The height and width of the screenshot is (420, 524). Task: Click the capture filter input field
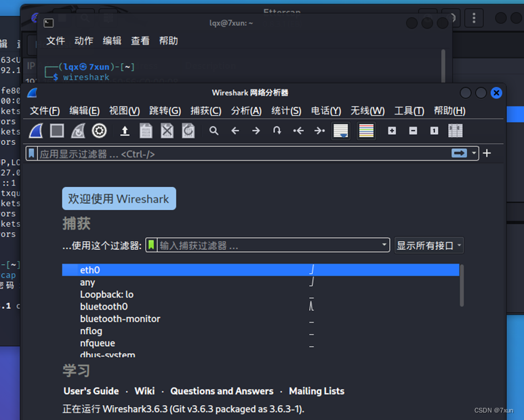(x=268, y=245)
